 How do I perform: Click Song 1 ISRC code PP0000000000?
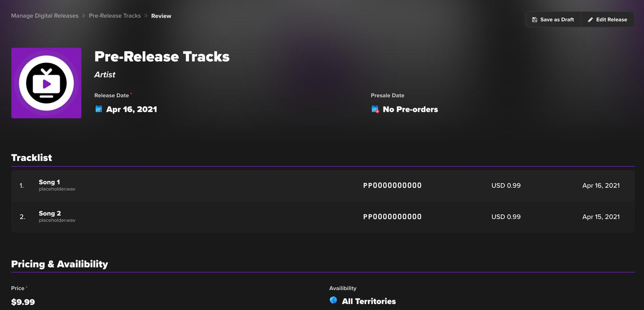click(392, 186)
